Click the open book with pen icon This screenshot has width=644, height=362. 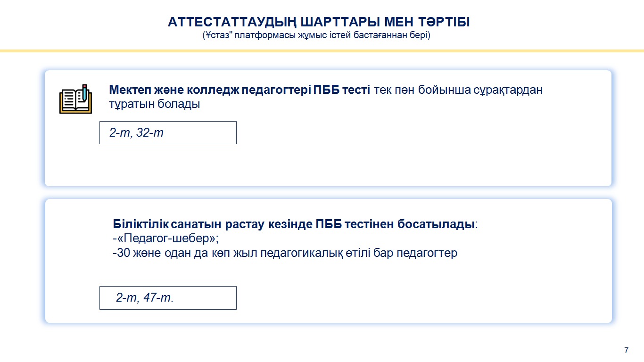[75, 99]
